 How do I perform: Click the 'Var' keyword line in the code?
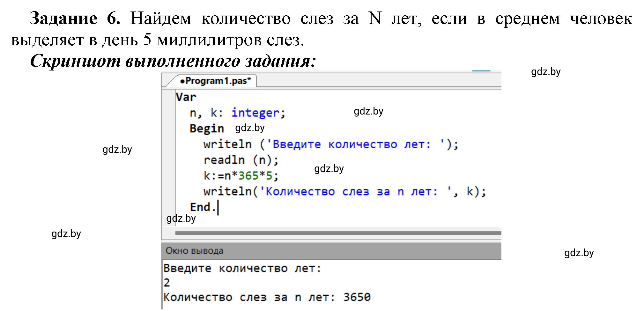pos(186,97)
